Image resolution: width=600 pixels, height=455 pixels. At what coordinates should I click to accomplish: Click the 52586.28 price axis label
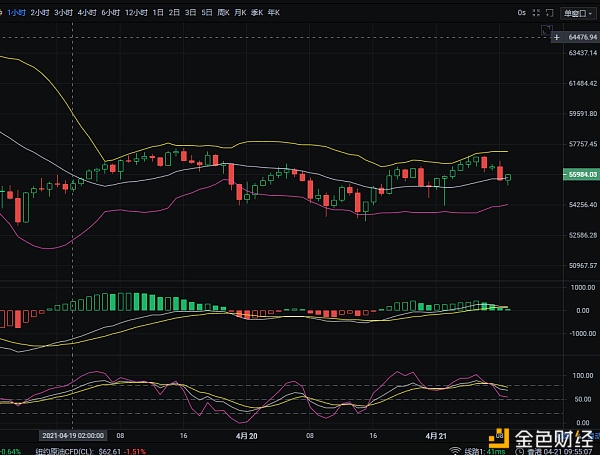click(582, 235)
